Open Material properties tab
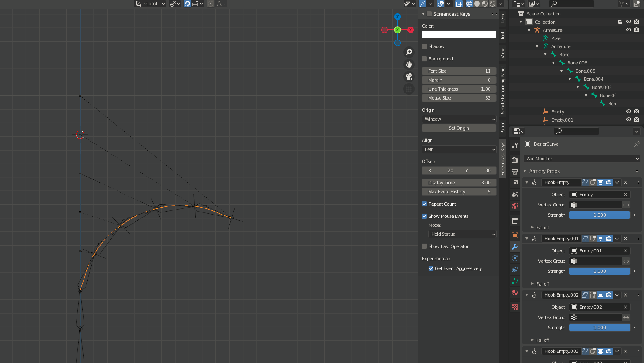This screenshot has height=363, width=644. [x=515, y=292]
